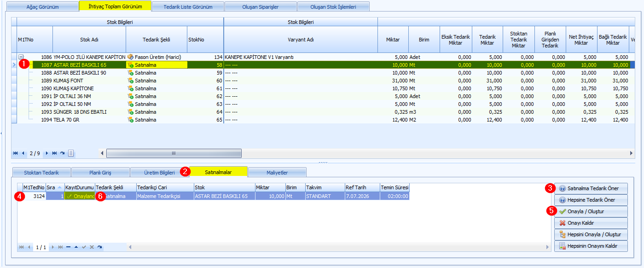This screenshot has height=268, width=644.
Task: Click Satınalma icon in İP OLTALI 36 NM row
Action: coord(130,96)
